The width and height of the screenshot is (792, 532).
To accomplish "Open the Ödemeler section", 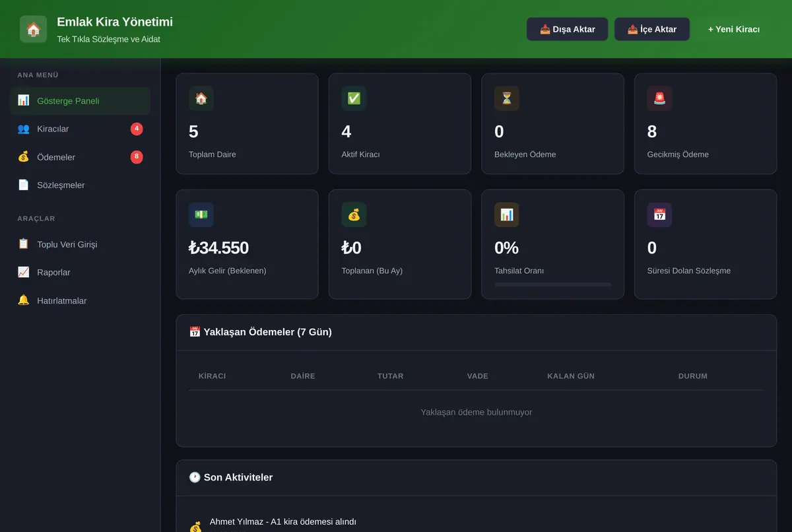I will (x=80, y=157).
